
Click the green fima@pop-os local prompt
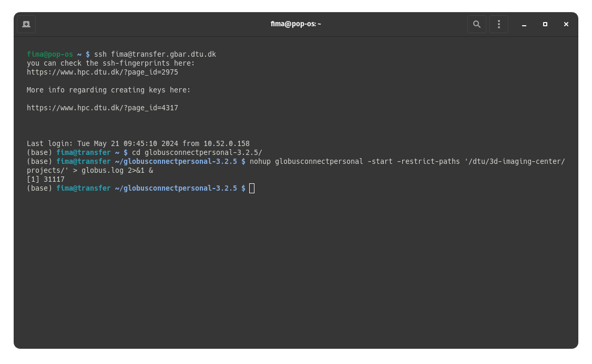point(50,54)
